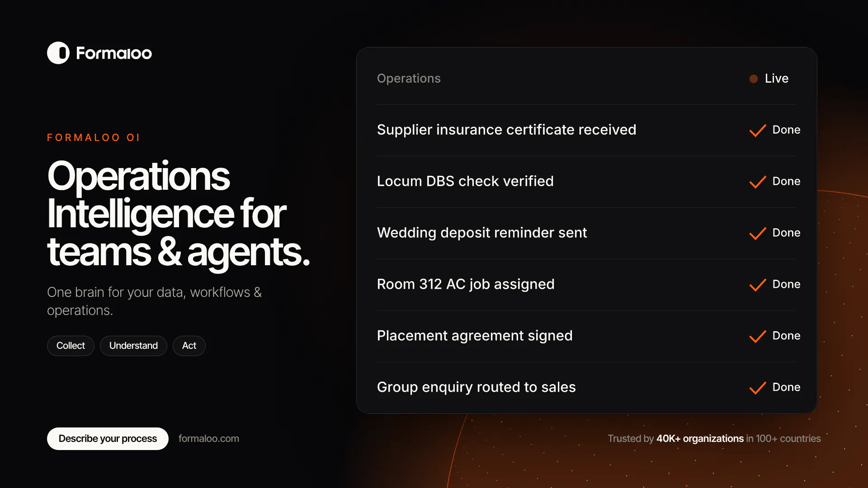Select the Collect pill tag
Image resolution: width=868 pixels, height=488 pixels.
pyautogui.click(x=71, y=346)
